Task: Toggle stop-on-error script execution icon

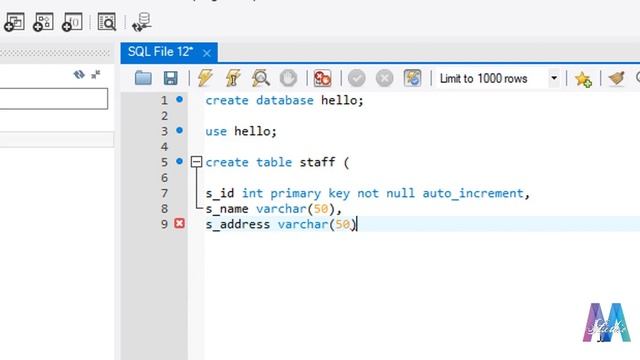Action: click(x=322, y=78)
